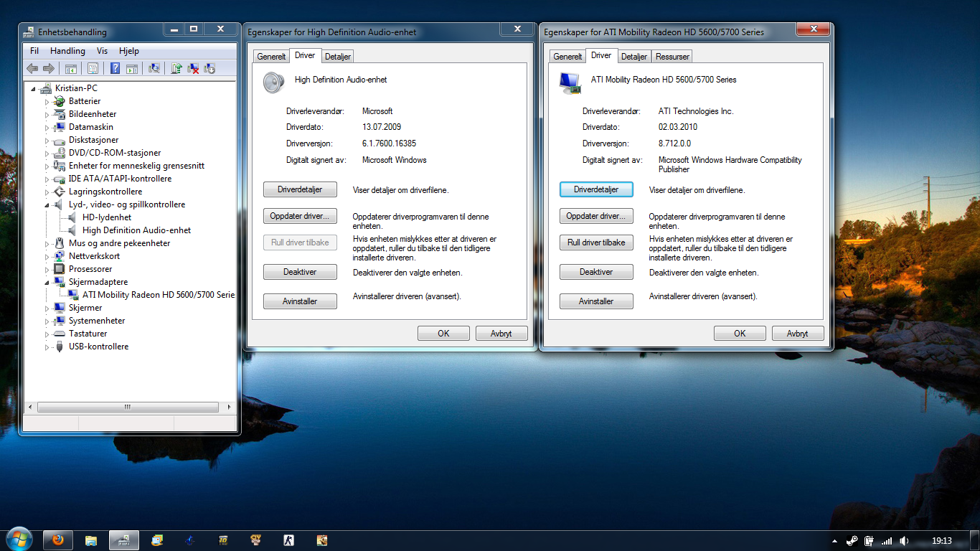This screenshot has height=551, width=980.
Task: Click Avbryt in the ATI Radeon dialog
Action: pyautogui.click(x=798, y=334)
